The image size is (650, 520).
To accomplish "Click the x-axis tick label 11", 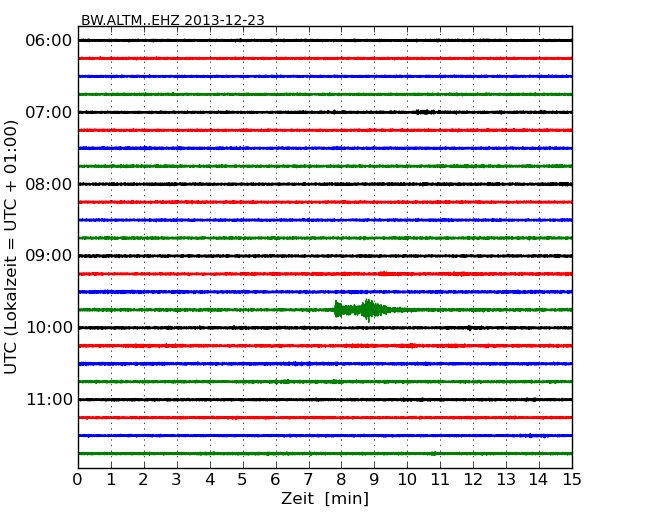I will click(x=440, y=479).
